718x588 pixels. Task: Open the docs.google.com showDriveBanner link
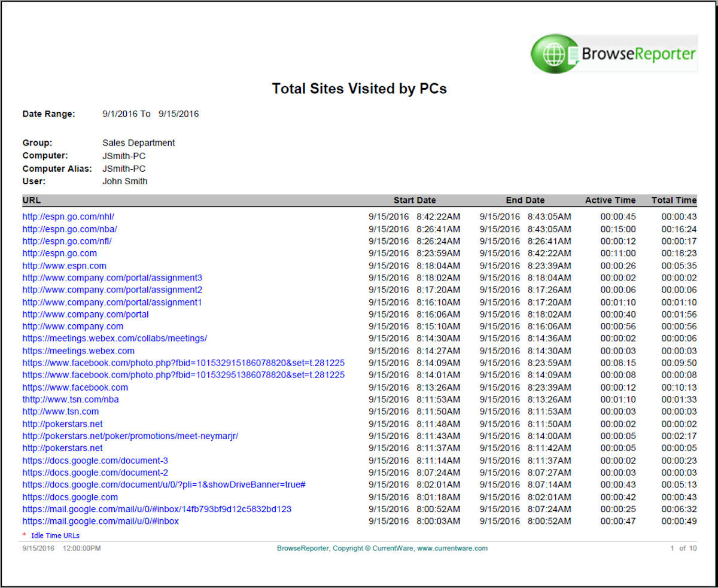164,484
